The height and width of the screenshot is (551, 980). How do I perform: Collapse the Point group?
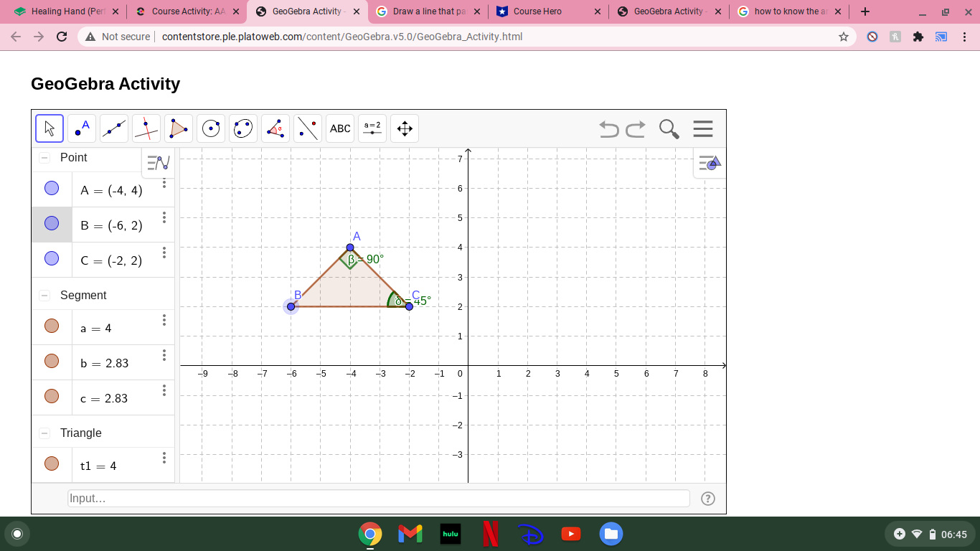click(x=44, y=158)
